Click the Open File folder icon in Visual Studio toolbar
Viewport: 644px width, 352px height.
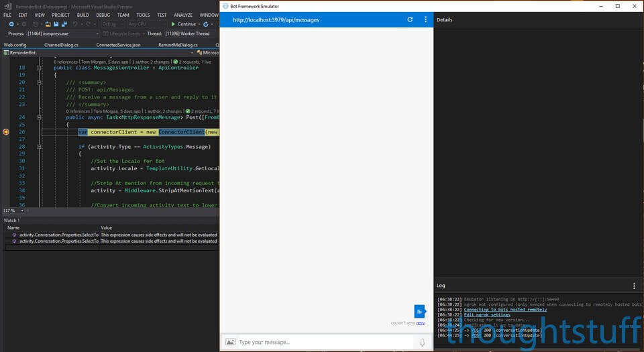tap(48, 24)
